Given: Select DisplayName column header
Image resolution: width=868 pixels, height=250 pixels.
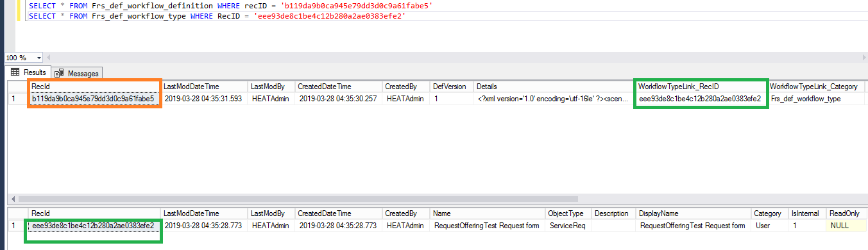Looking at the screenshot, I should [x=694, y=213].
